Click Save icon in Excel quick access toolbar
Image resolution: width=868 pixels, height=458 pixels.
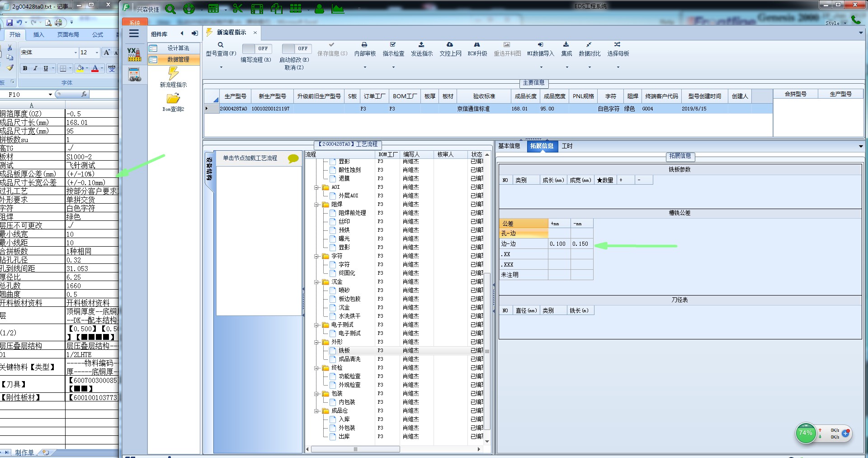pos(9,22)
